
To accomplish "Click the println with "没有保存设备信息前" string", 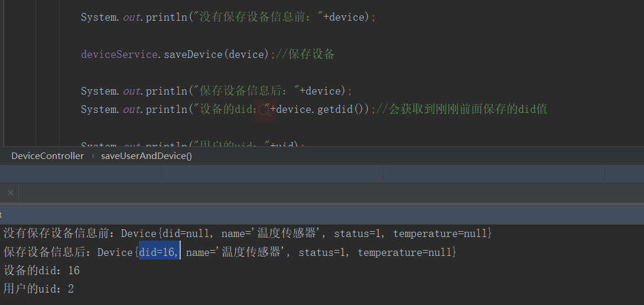I will (x=228, y=17).
